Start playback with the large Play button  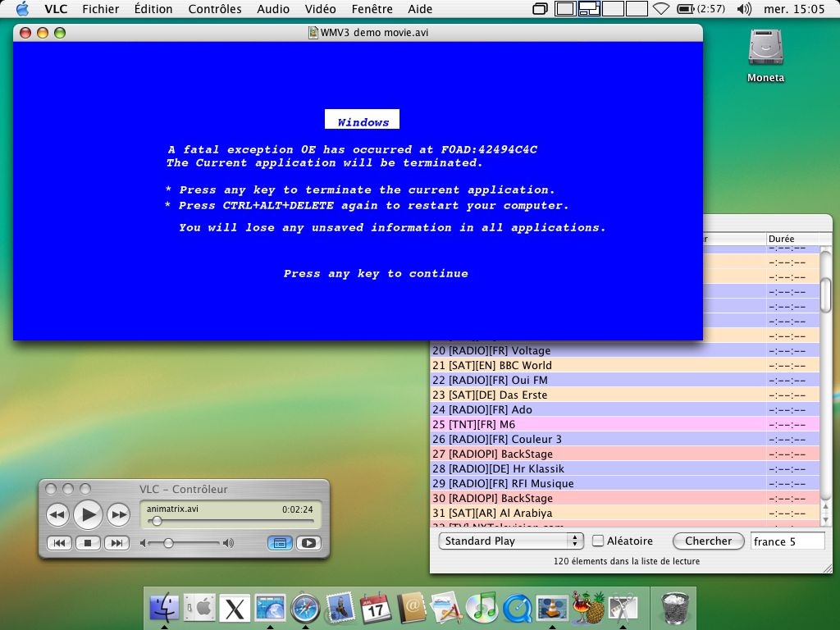[88, 515]
